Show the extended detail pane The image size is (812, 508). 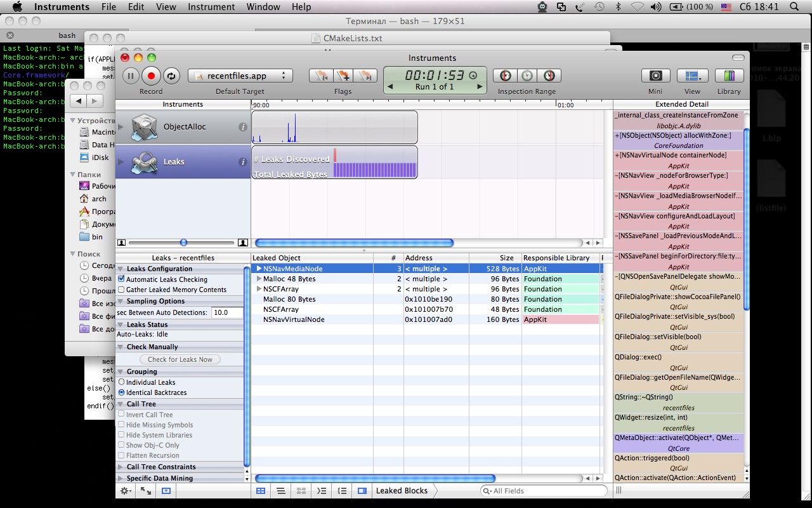click(x=362, y=491)
